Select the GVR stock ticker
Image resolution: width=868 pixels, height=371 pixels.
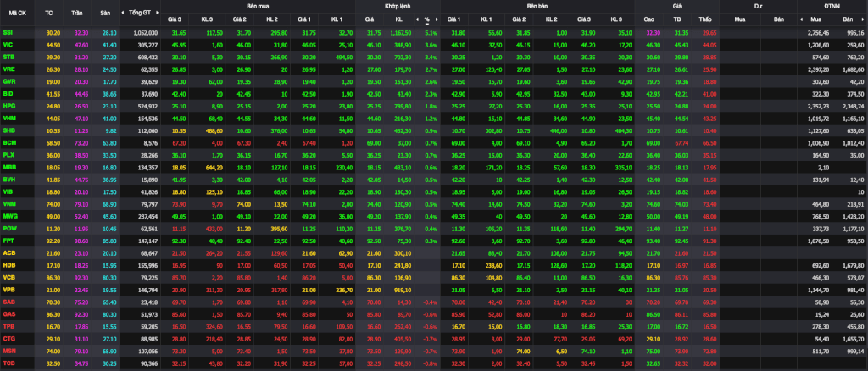click(x=8, y=81)
